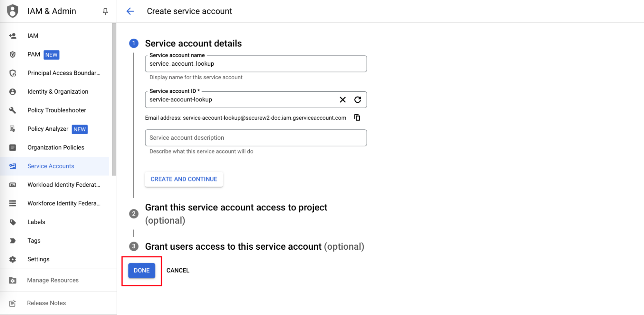The image size is (644, 315).
Task: Click the Labels tag icon
Action: point(13,222)
